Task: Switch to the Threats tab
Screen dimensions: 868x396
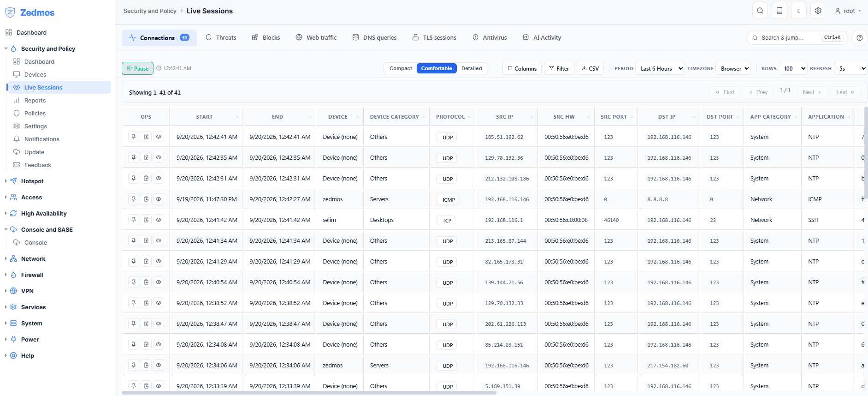Action: point(221,37)
